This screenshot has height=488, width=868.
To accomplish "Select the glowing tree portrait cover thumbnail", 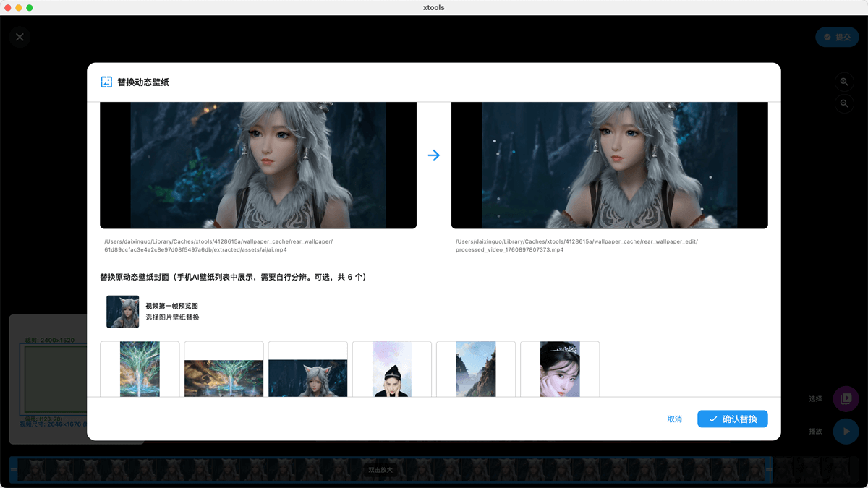I will point(140,369).
